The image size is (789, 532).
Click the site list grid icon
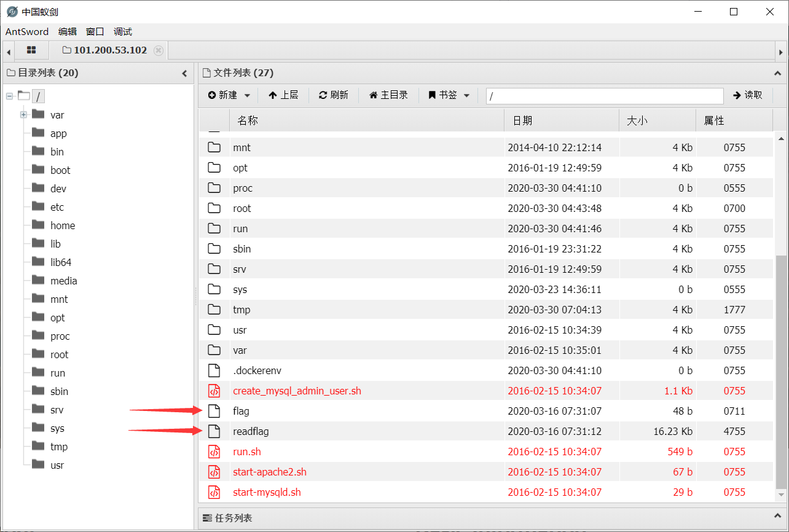tap(31, 50)
